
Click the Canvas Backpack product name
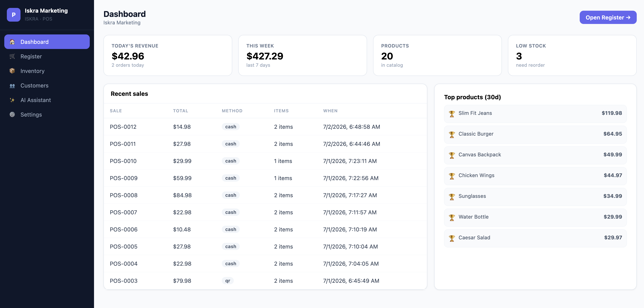click(479, 155)
